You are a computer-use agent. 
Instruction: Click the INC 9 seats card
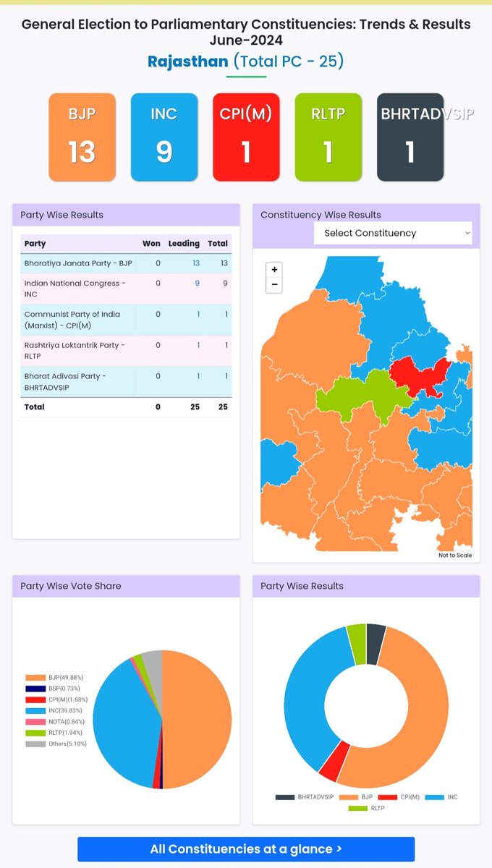[x=164, y=137]
